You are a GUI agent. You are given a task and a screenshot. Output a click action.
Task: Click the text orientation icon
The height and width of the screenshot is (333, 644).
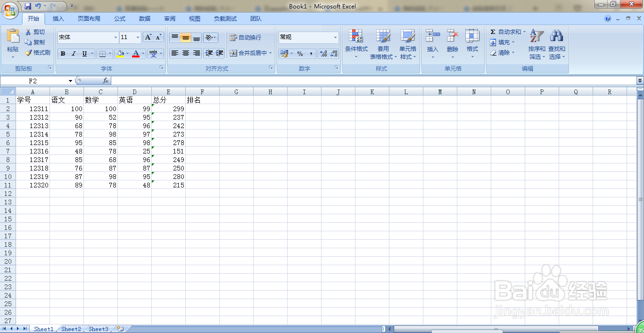[209, 38]
